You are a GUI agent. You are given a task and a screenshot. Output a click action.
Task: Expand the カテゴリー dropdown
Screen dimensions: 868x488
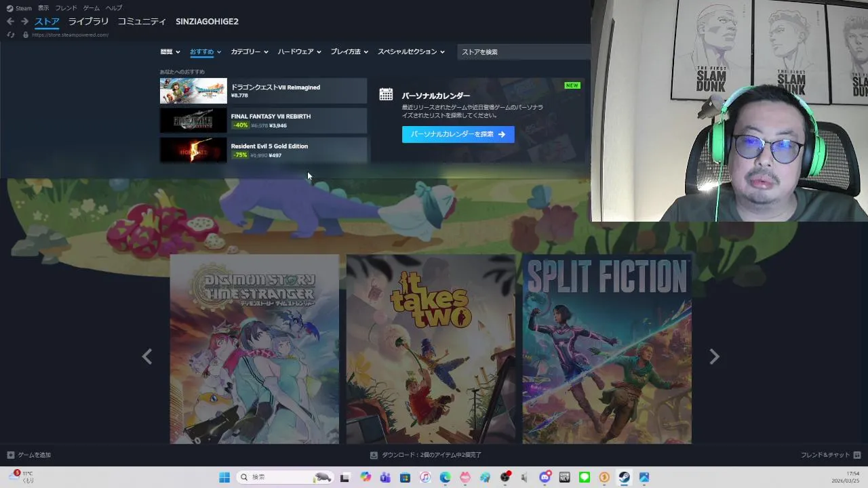250,52
